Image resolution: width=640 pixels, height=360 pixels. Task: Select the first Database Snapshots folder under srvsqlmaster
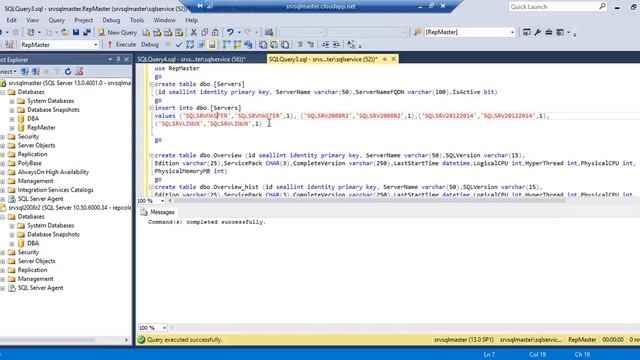pyautogui.click(x=53, y=110)
